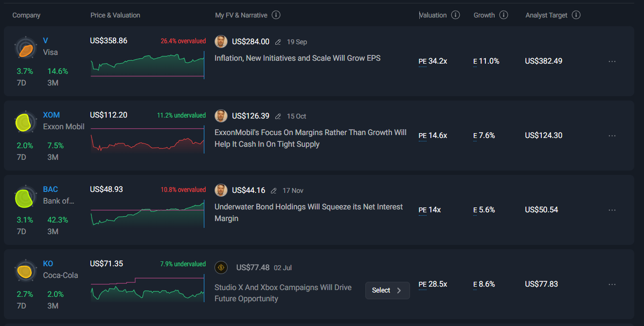Viewport: 644px width, 326px height.
Task: Click the gold coin avatar in Coca-Cola row
Action: point(221,267)
